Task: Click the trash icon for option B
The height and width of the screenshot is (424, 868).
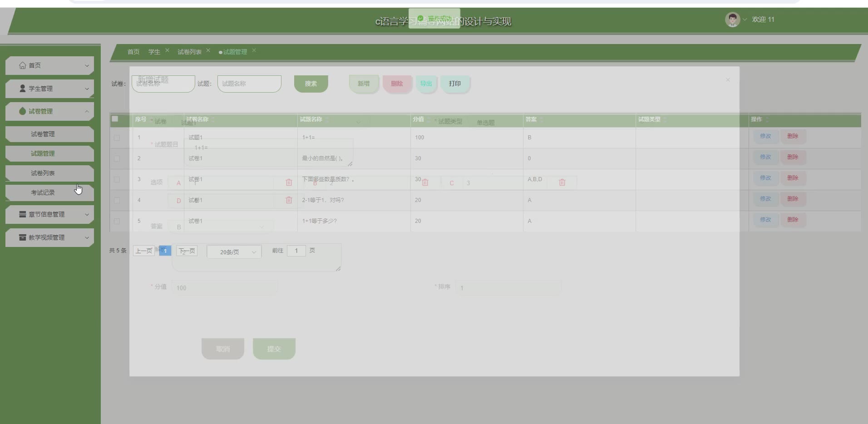Action: tap(425, 182)
